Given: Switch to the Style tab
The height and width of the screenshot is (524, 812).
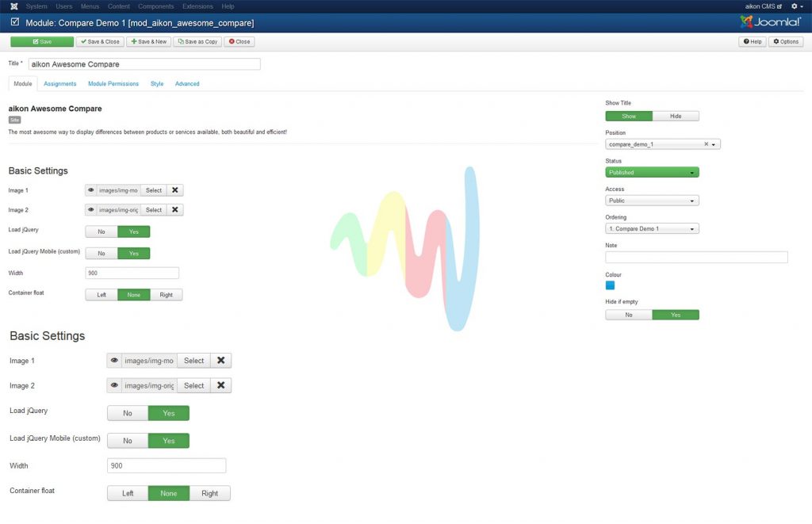Looking at the screenshot, I should point(157,83).
